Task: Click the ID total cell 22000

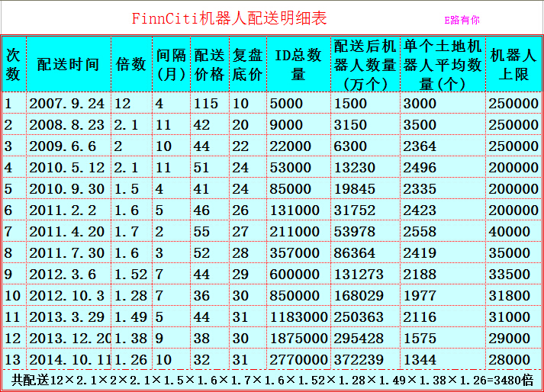Action: (x=298, y=146)
